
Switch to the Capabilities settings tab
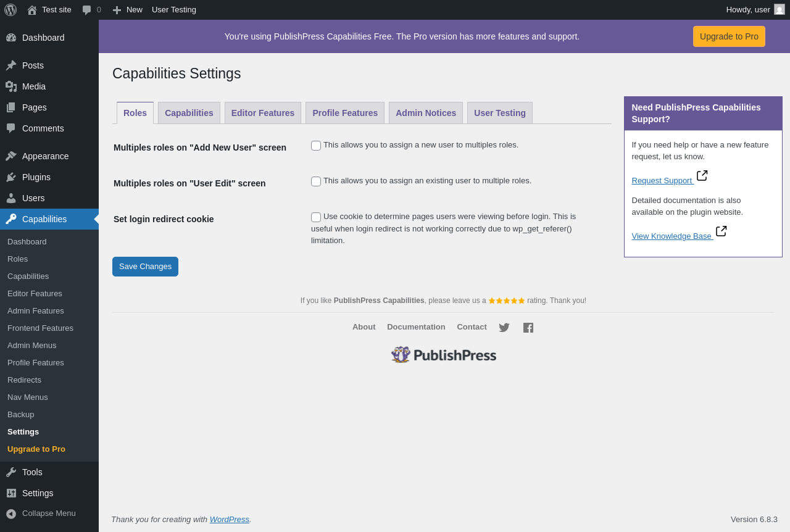(x=189, y=113)
